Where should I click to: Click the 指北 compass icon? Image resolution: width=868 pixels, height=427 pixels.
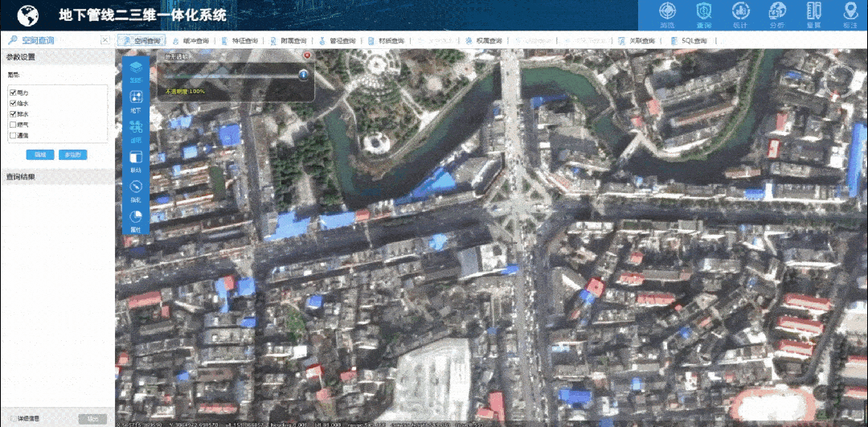coord(136,189)
